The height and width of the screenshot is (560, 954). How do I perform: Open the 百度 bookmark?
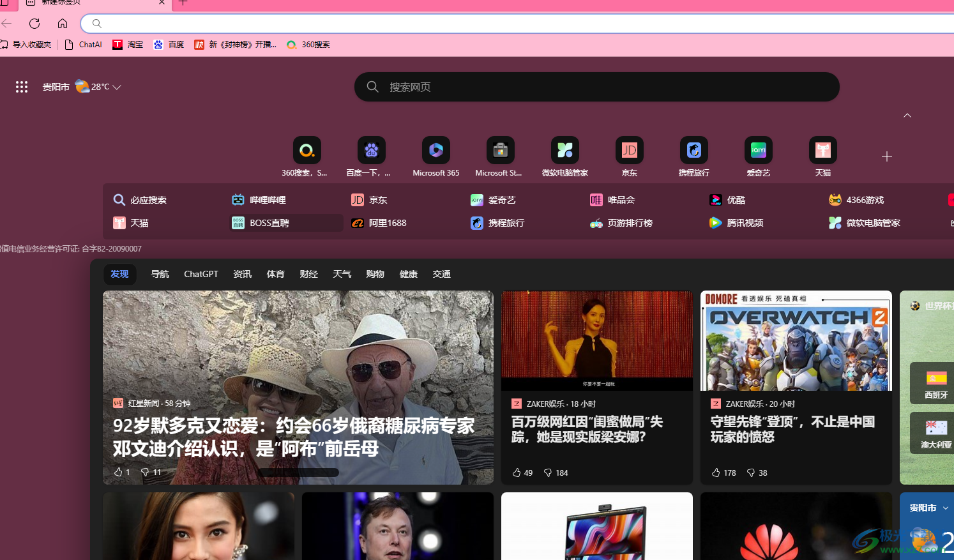(x=169, y=45)
